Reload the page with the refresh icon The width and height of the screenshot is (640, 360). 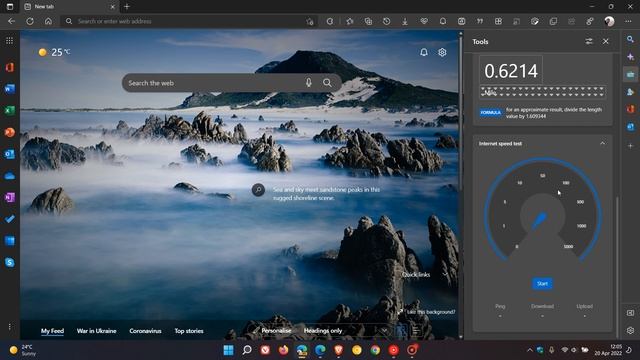click(x=30, y=21)
